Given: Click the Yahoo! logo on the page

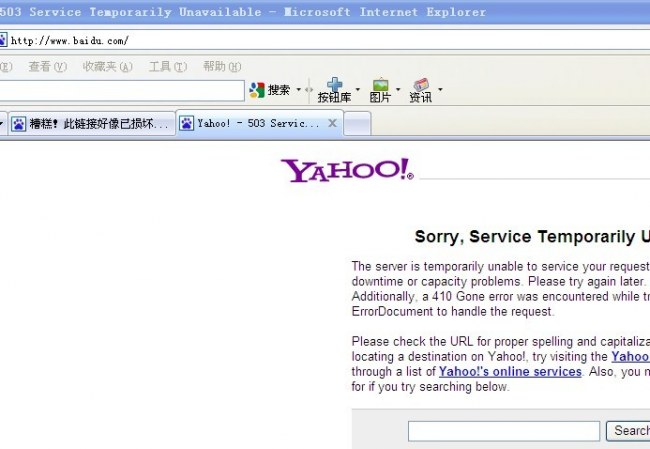Looking at the screenshot, I should (x=347, y=170).
